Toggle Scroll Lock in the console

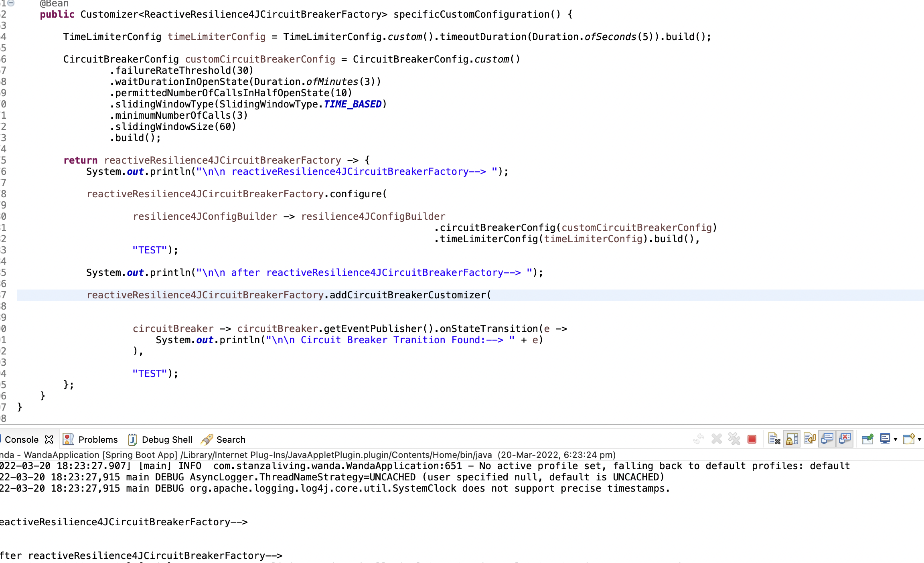[792, 439]
